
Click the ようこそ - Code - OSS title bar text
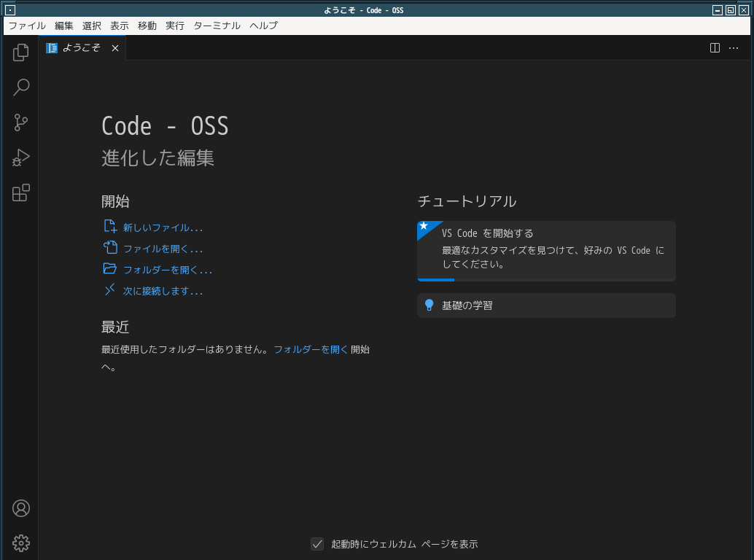(x=364, y=10)
